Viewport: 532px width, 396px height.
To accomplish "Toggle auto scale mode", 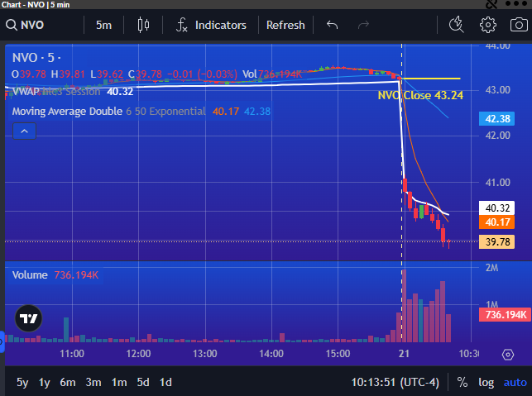I will tap(515, 383).
